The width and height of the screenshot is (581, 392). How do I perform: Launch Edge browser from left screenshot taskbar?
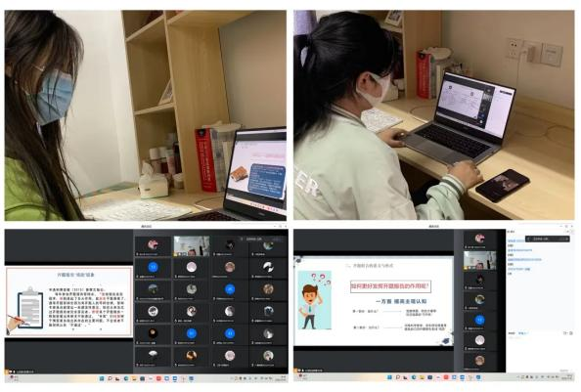(x=126, y=378)
